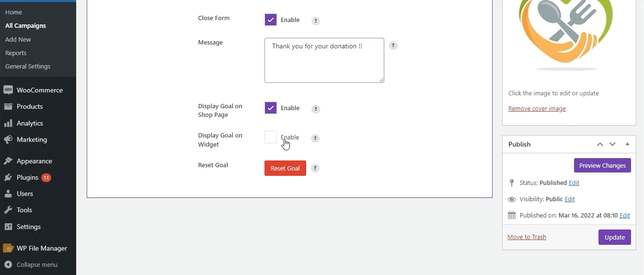
Task: Edit the Published status link
Action: [x=574, y=183]
